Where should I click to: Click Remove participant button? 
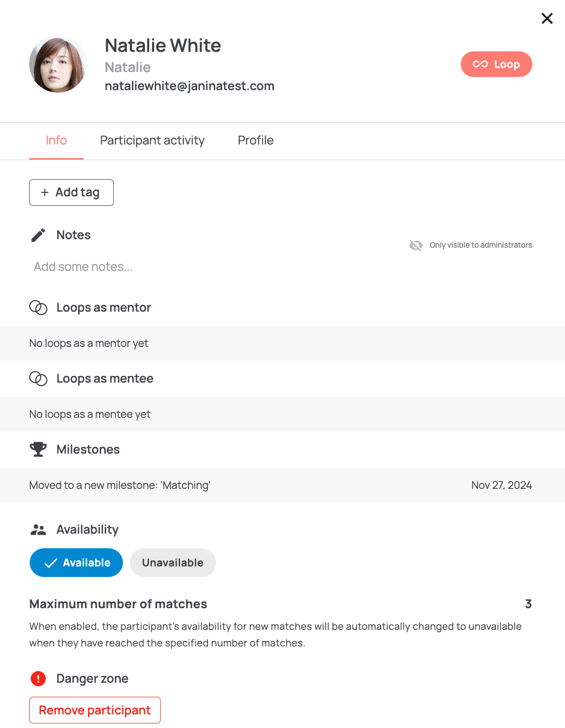[95, 710]
